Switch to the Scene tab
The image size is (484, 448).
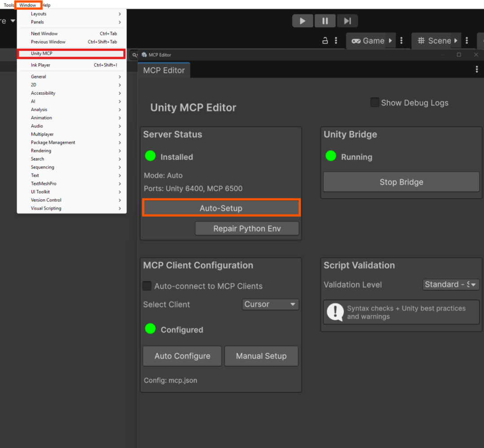click(434, 40)
